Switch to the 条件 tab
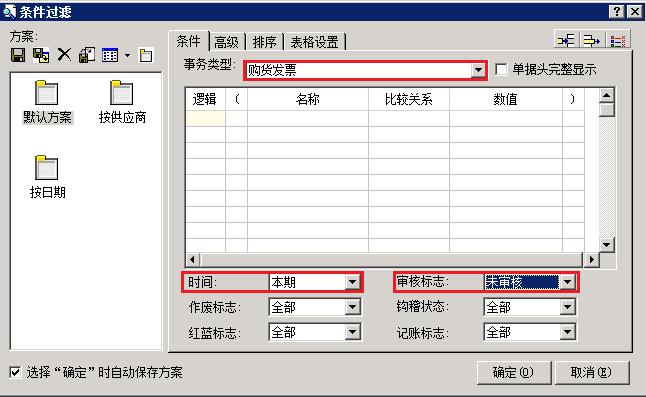 [x=189, y=41]
